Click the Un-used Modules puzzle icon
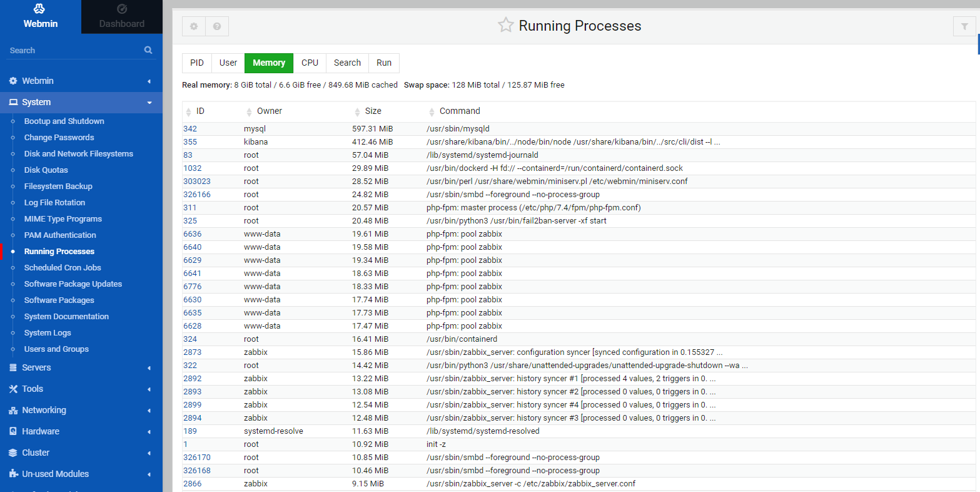 coord(13,474)
